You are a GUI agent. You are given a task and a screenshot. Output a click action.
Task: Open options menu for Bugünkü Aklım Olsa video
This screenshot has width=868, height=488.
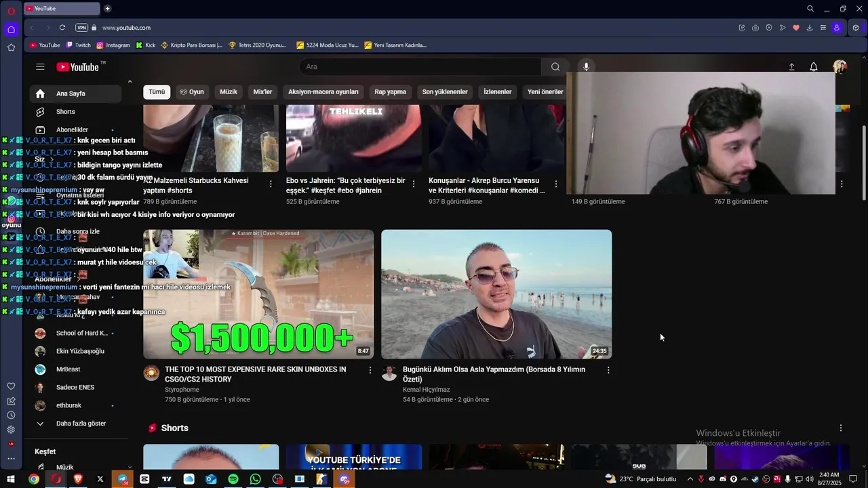608,370
